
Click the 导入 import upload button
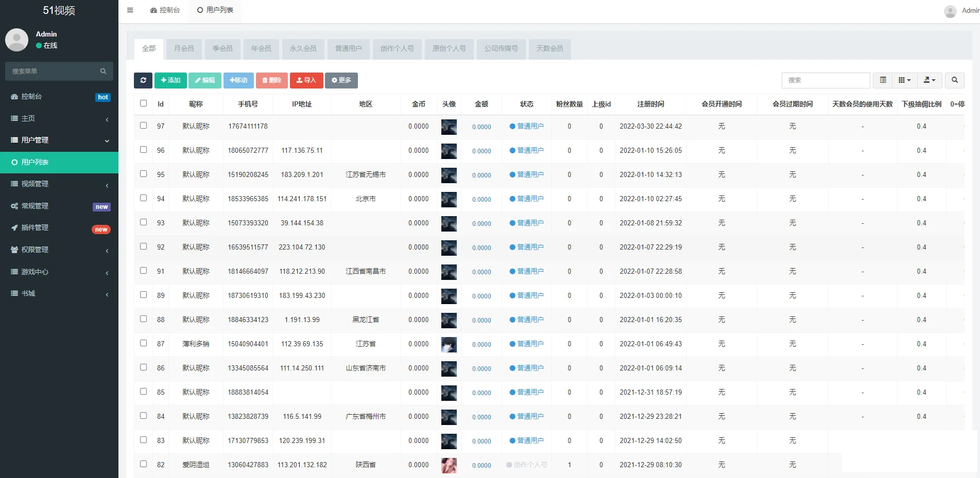pos(306,80)
